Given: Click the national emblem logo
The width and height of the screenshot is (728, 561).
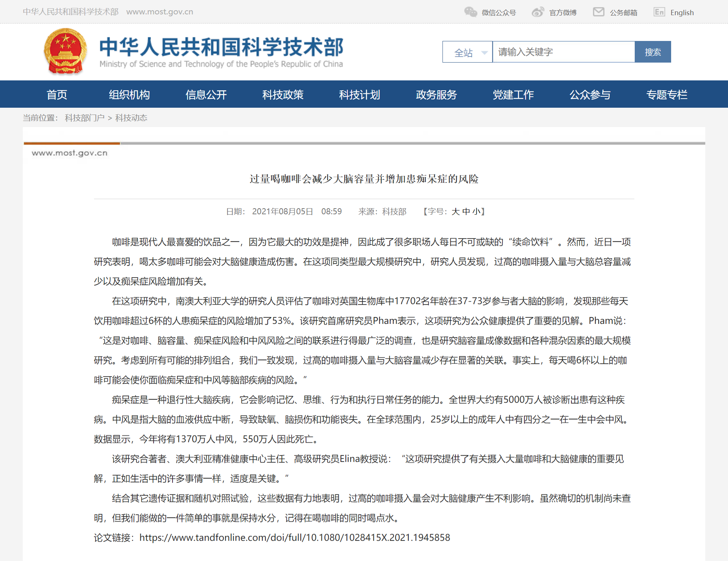Looking at the screenshot, I should (65, 51).
